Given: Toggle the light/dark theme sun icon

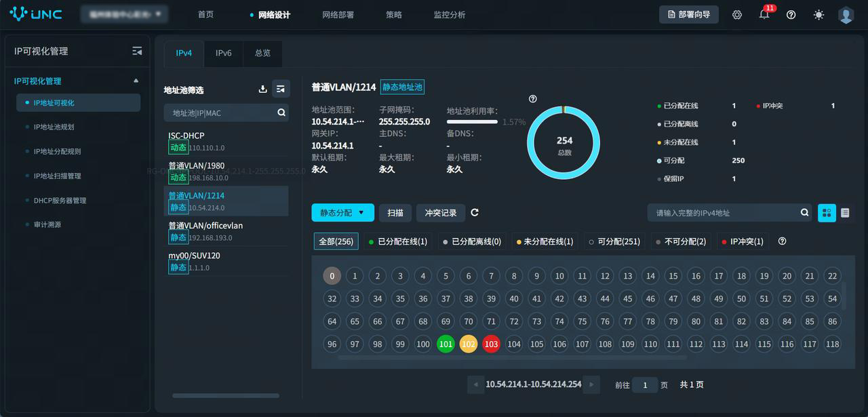Looking at the screenshot, I should point(818,14).
